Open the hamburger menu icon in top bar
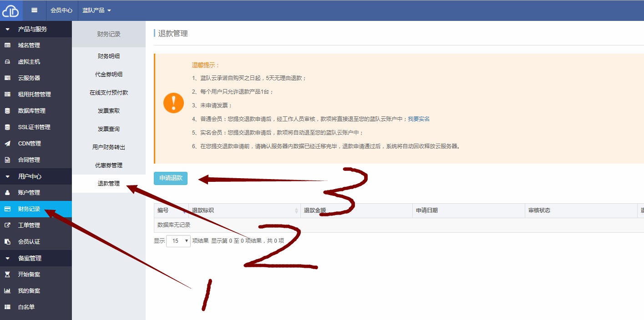 point(35,10)
